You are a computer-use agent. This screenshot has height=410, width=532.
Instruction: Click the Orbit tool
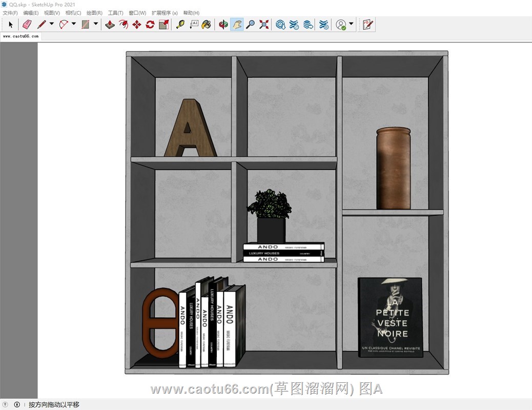click(223, 24)
